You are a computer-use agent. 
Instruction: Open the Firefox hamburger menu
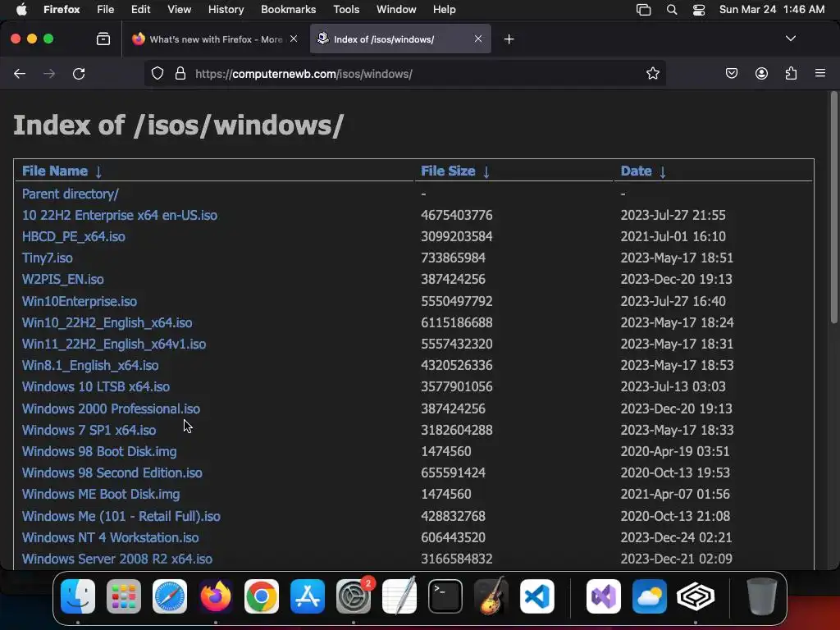coord(820,73)
